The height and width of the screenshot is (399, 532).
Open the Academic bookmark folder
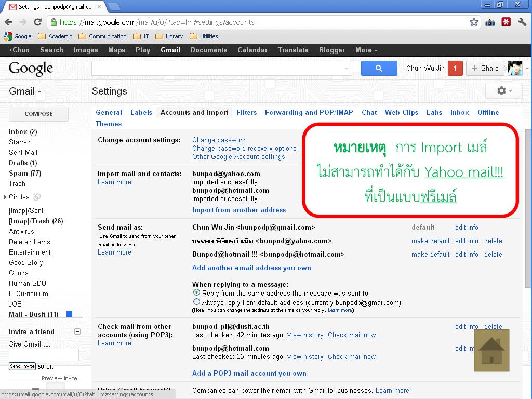pos(55,36)
